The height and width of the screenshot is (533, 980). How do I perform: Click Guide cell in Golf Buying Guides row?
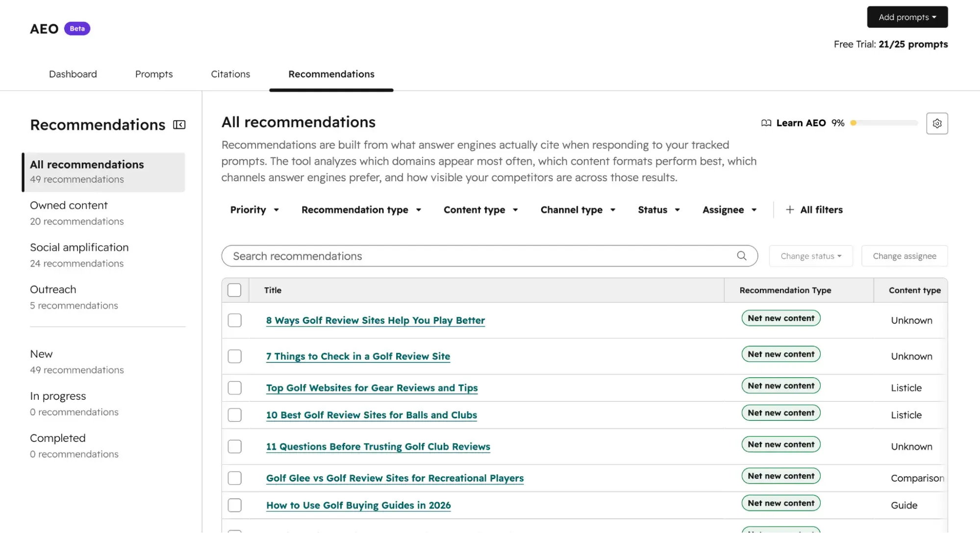point(904,505)
